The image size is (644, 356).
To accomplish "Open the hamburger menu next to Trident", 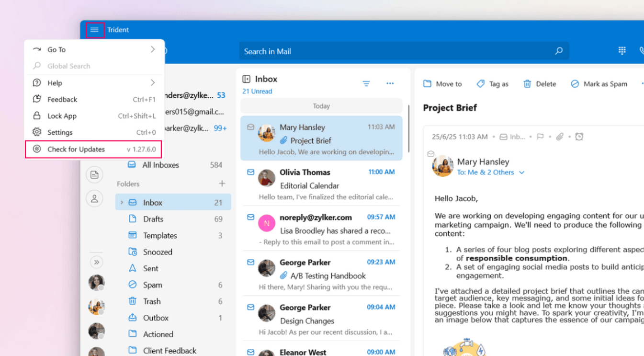I will [95, 30].
